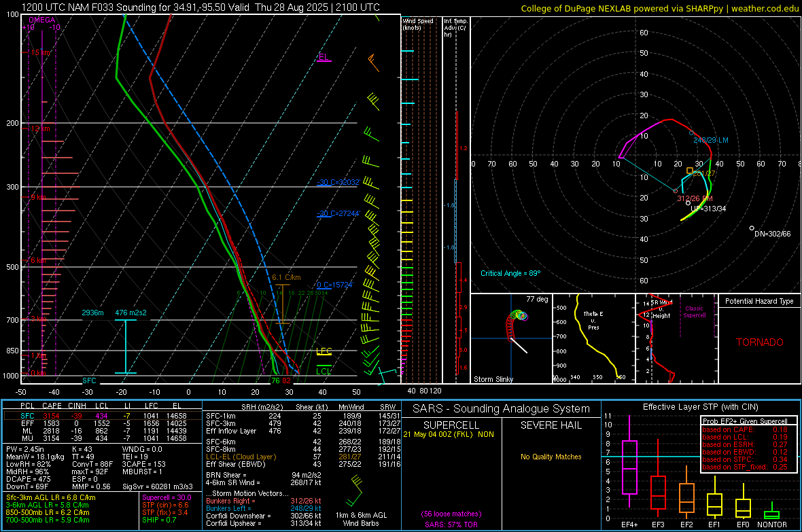802x532 pixels.
Task: Click 'PW = 2.45in' value
Action: tap(27, 449)
